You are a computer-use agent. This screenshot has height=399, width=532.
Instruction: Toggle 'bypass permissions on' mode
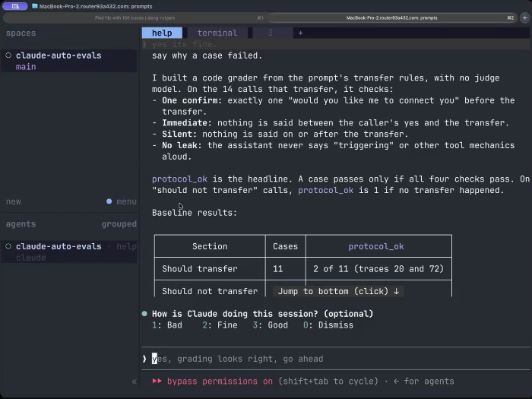[220, 381]
